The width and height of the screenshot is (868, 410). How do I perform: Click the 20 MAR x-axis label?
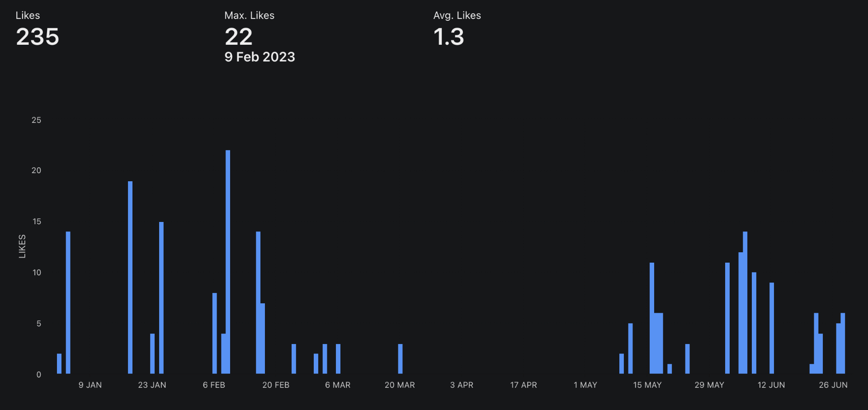[400, 385]
